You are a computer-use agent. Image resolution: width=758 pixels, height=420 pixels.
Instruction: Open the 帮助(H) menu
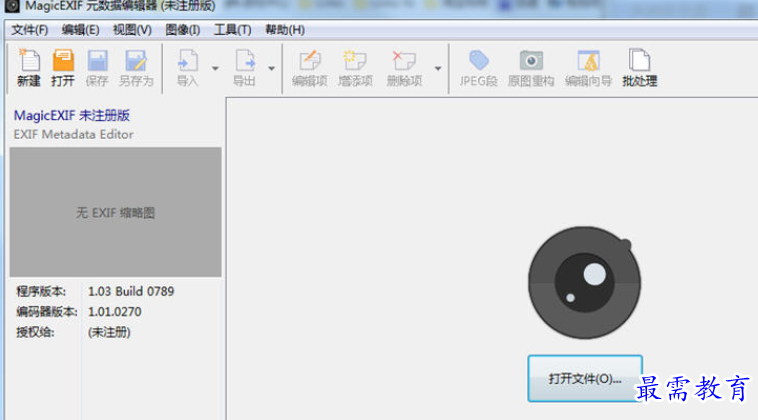tap(285, 30)
